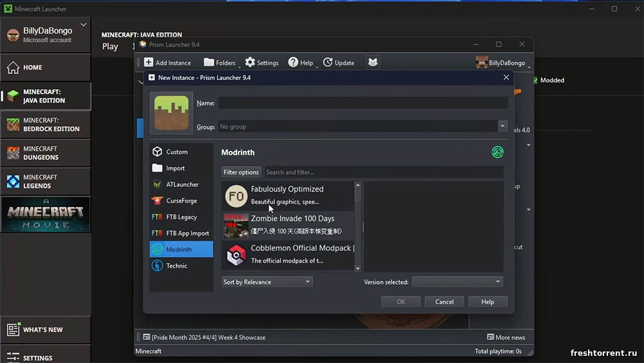Click the cat icon in Prism toolbar
This screenshot has width=644, height=363.
click(372, 63)
